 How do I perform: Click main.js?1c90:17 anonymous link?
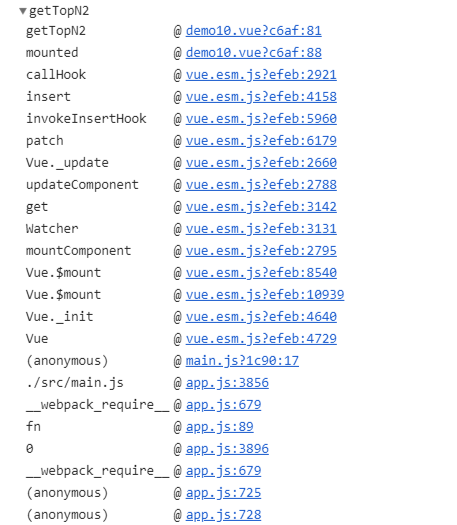tap(242, 361)
